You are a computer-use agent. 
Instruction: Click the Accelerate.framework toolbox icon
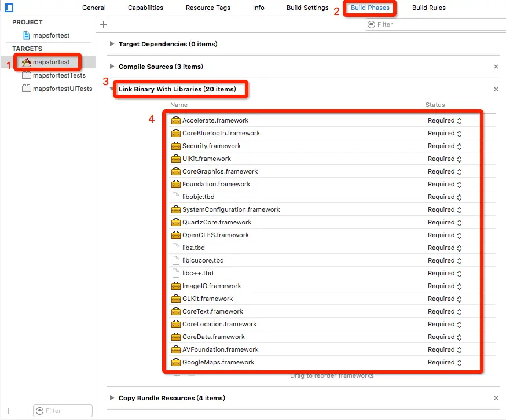[x=176, y=120]
